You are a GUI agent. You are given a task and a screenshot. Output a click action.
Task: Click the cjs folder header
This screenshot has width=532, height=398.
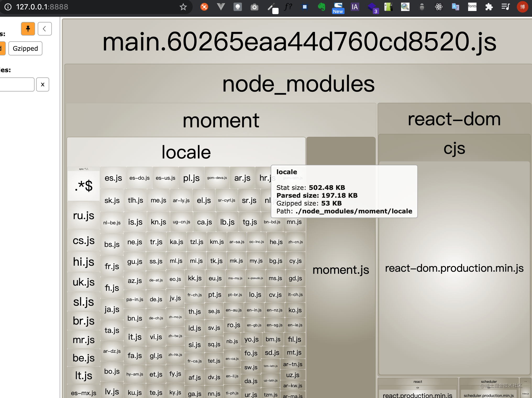pyautogui.click(x=454, y=149)
